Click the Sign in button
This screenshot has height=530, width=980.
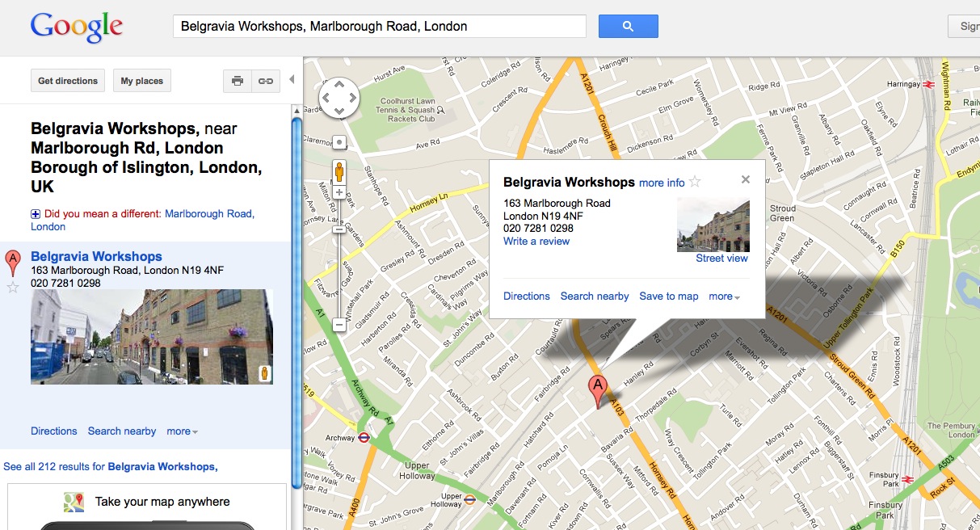click(964, 26)
